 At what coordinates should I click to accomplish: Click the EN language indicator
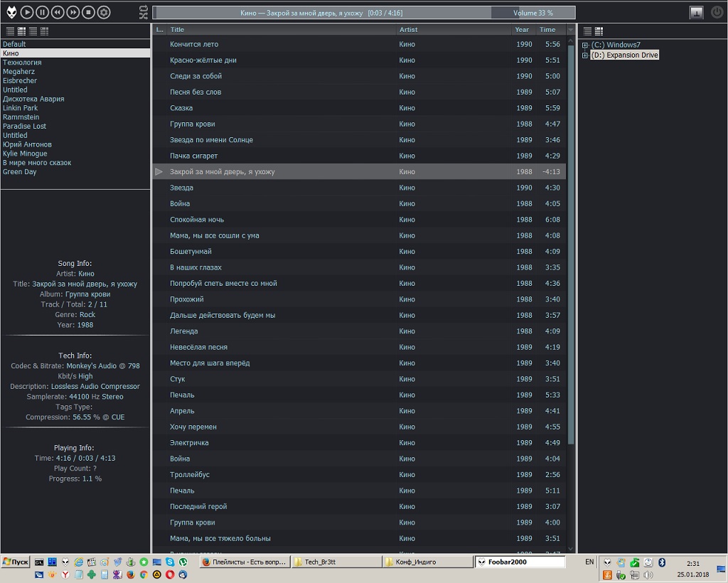click(589, 562)
